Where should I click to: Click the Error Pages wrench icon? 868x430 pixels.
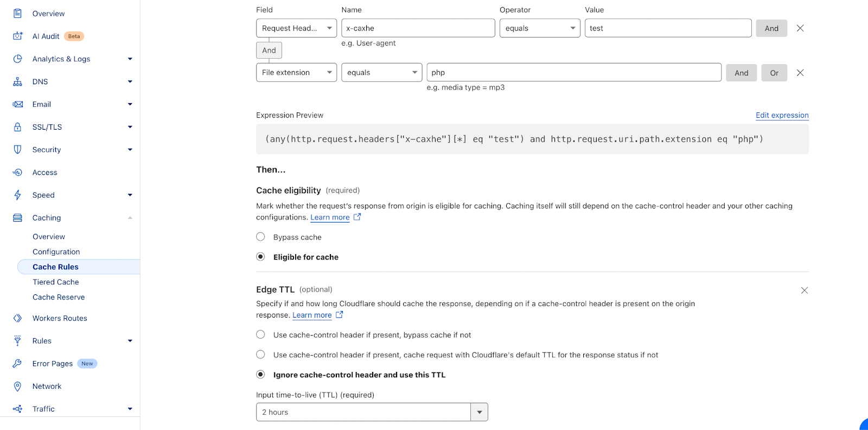tap(17, 364)
